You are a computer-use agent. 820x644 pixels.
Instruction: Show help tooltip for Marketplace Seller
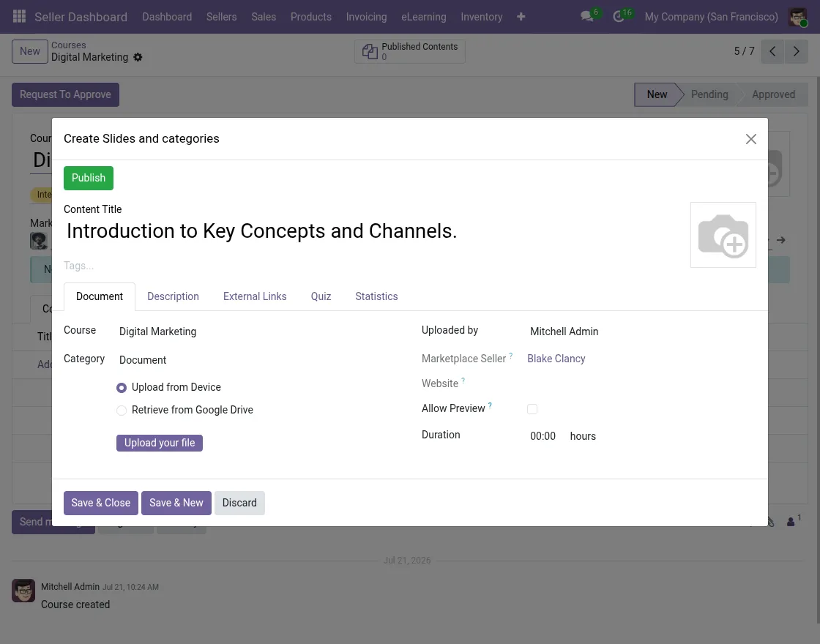click(511, 356)
